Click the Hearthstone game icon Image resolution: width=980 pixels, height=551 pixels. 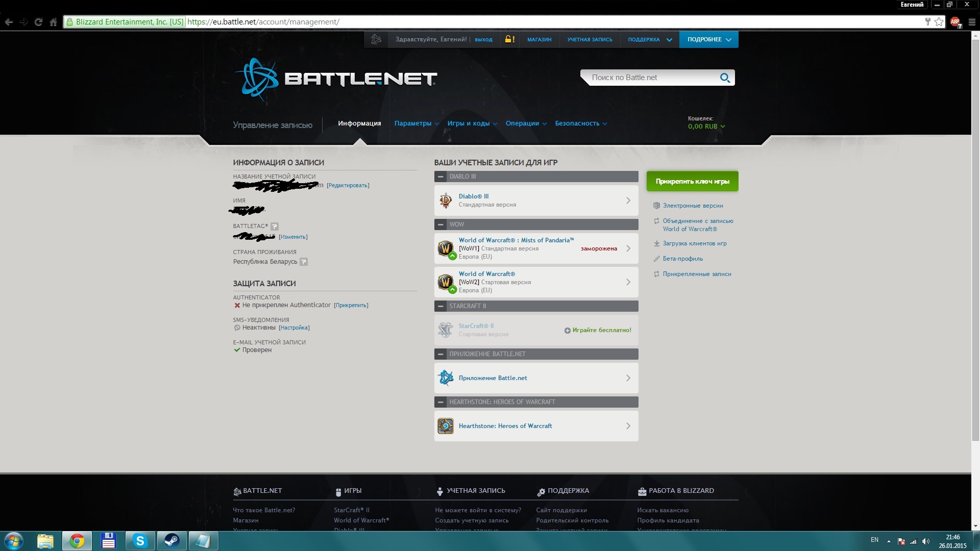click(446, 426)
